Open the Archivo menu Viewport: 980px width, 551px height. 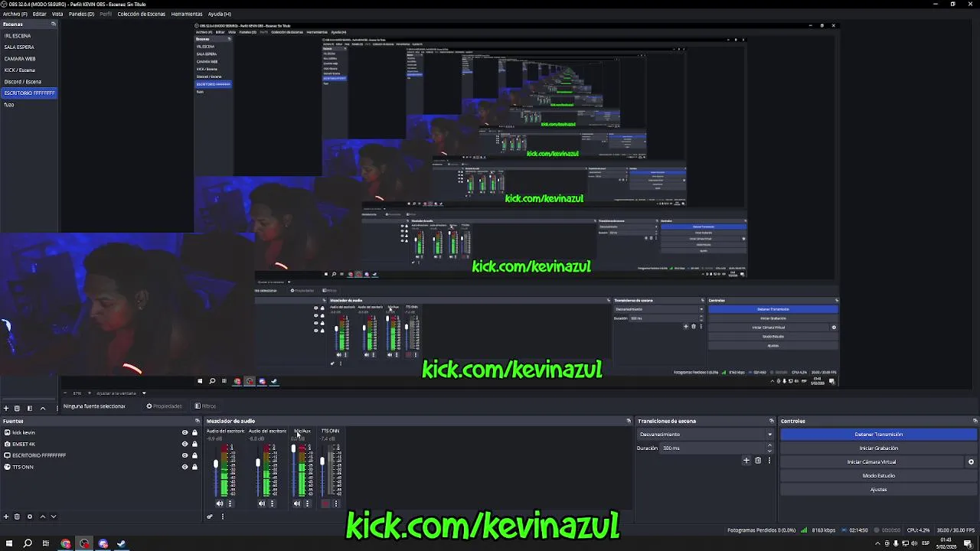click(15, 14)
